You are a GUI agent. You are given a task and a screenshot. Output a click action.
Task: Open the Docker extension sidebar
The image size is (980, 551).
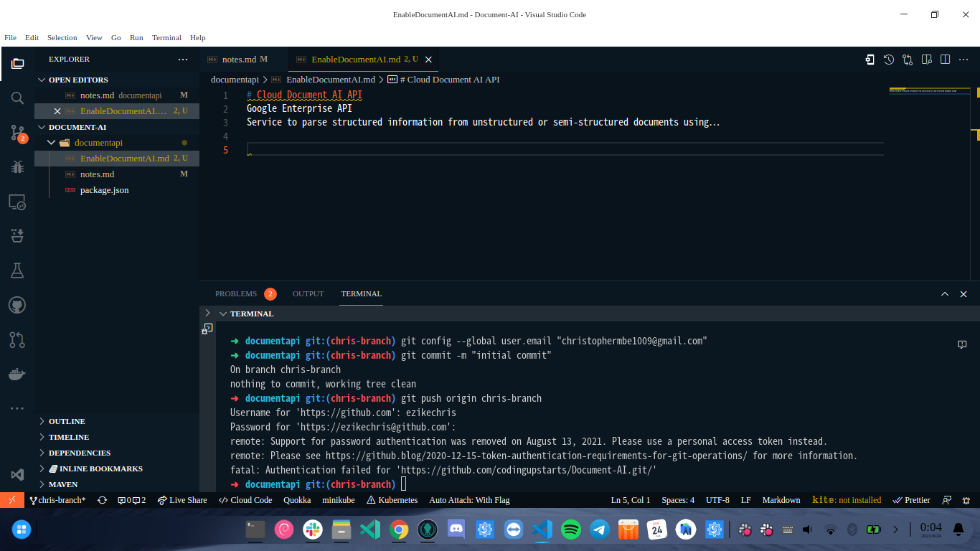click(17, 374)
